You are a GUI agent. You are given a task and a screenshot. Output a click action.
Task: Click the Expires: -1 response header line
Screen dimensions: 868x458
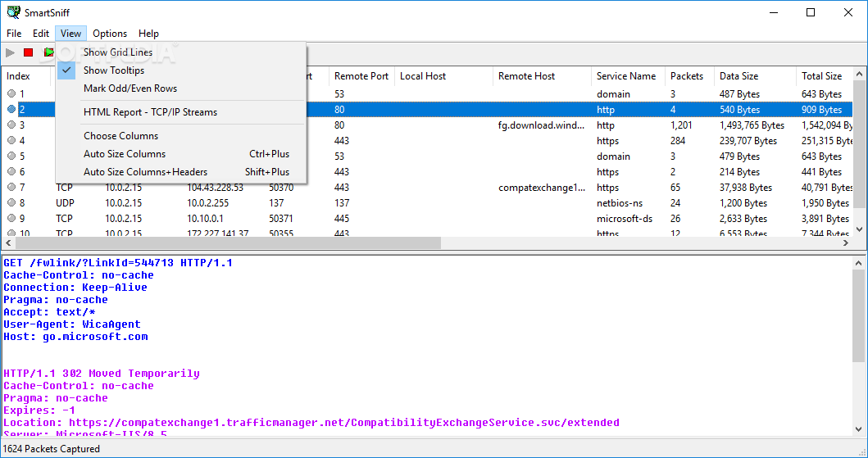(39, 410)
